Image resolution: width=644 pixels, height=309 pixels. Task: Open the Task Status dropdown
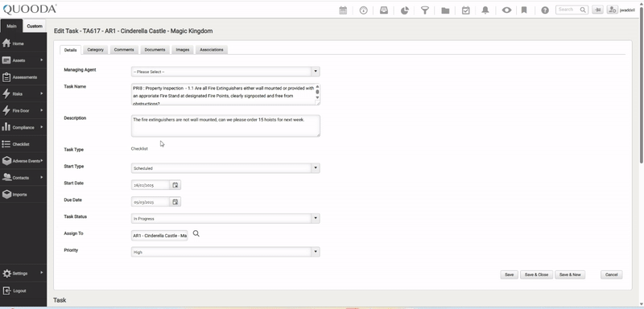click(225, 219)
